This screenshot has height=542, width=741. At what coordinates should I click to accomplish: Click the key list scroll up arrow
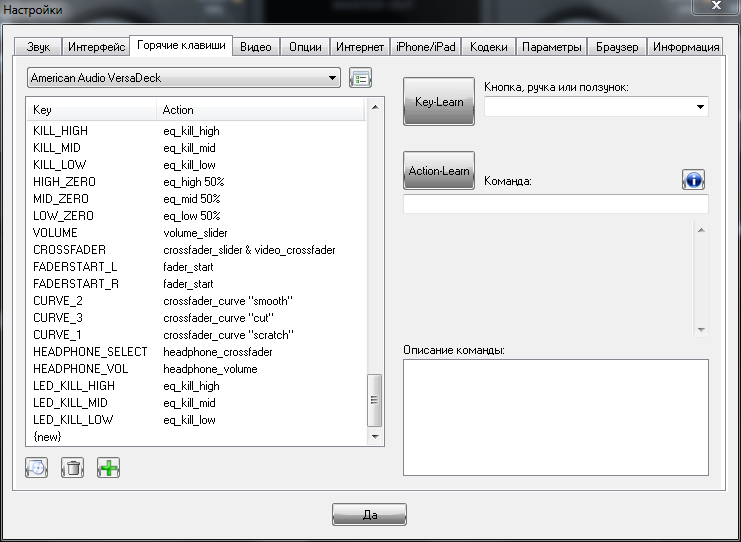(375, 107)
